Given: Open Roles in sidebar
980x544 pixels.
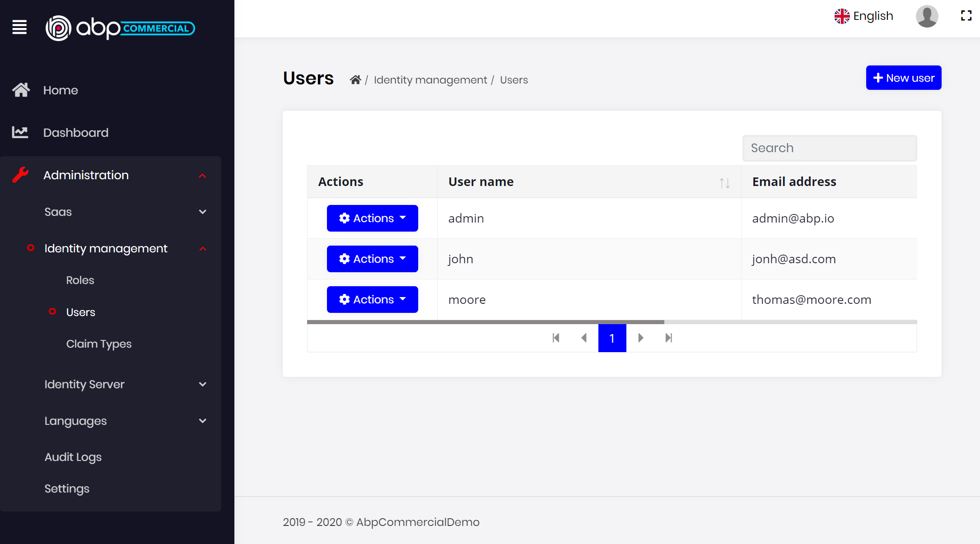Looking at the screenshot, I should coord(80,280).
